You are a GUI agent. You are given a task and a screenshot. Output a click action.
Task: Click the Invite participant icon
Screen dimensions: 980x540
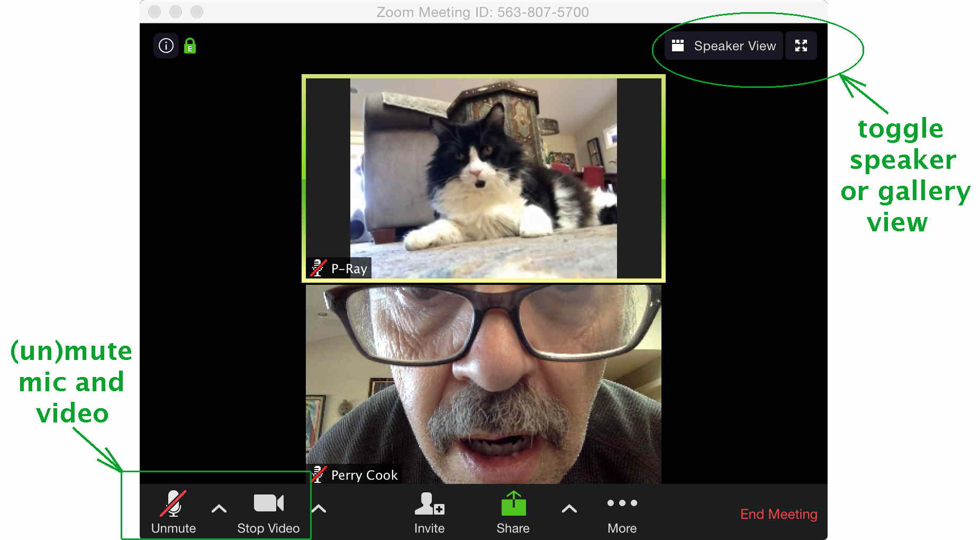coord(429,504)
